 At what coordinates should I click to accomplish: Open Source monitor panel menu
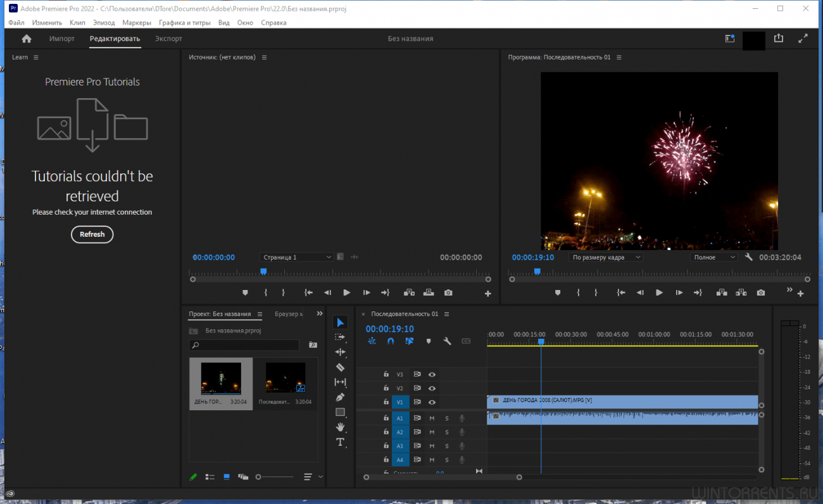[264, 57]
